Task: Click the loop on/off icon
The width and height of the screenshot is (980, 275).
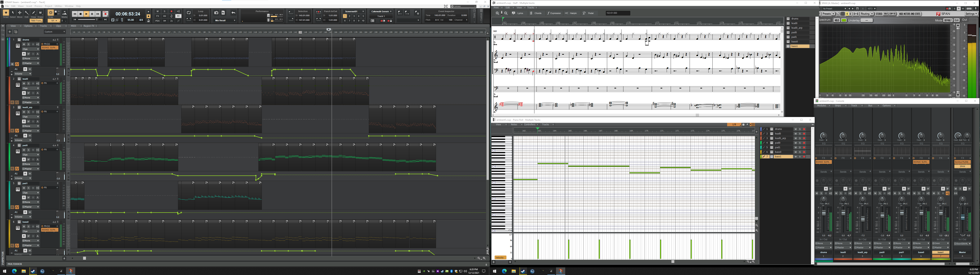Action: pos(189,13)
